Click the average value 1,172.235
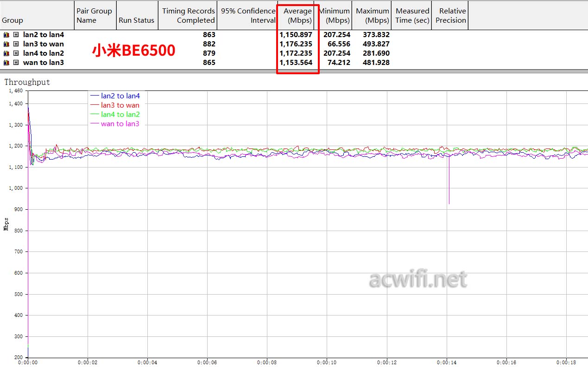Viewport: 588px width, 367px height. (296, 53)
